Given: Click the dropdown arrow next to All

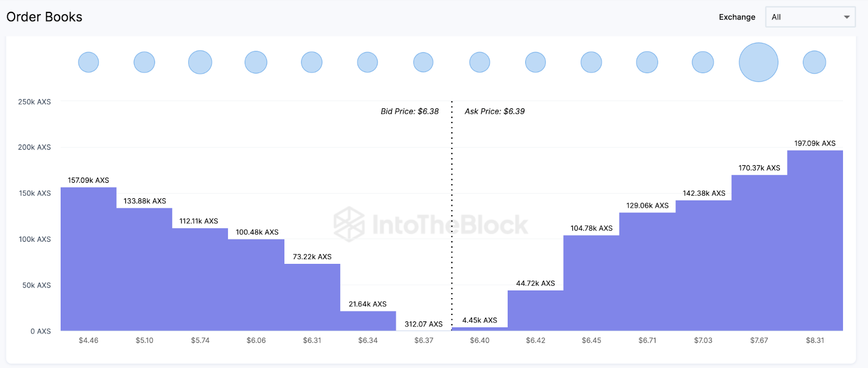Looking at the screenshot, I should point(846,17).
